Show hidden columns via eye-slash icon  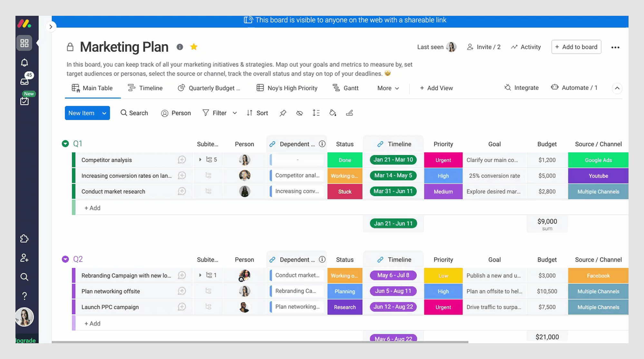[x=300, y=113]
